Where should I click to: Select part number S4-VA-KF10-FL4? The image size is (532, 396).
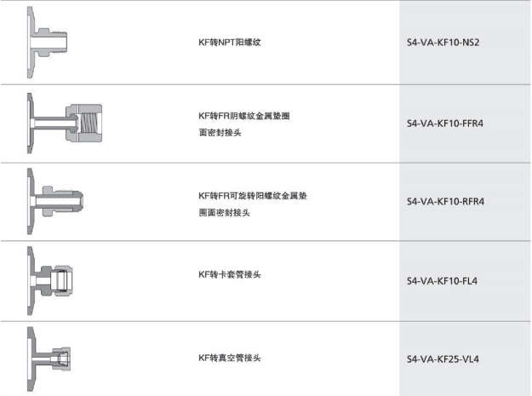(442, 281)
